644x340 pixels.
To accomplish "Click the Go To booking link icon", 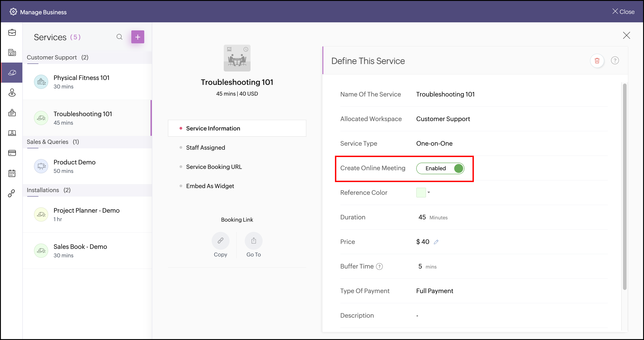I will pos(253,241).
